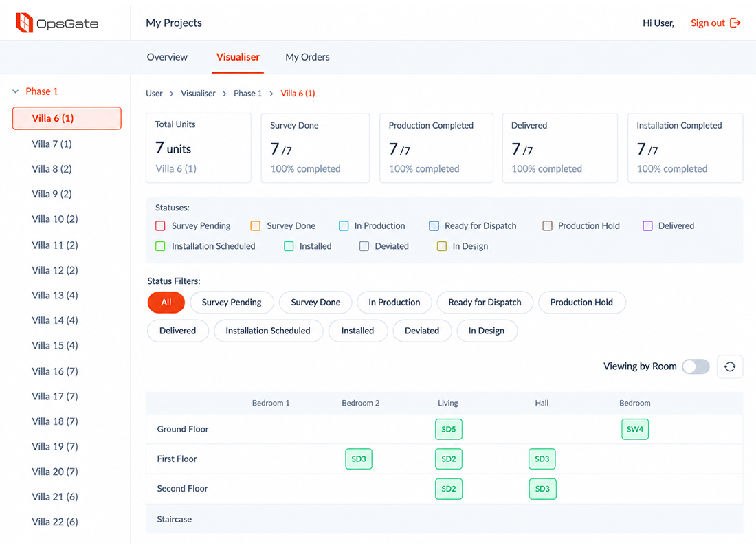Screen dimensions: 756x550
Task: Check the Delivered status legend box
Action: 647,225
